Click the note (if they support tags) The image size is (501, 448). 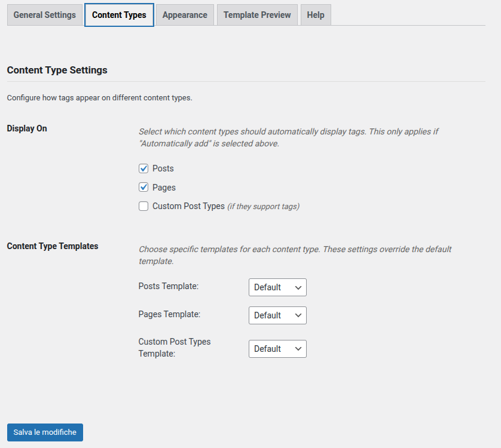(x=264, y=207)
